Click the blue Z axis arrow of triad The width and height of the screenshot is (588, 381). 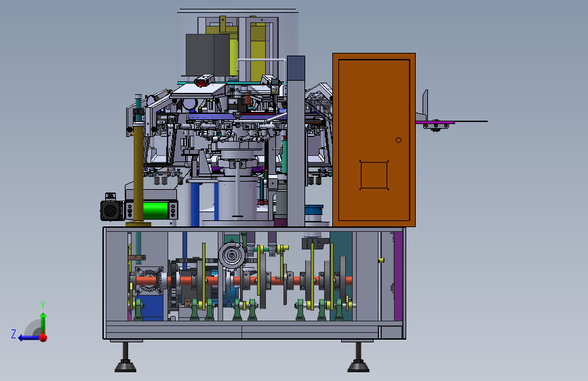[28, 338]
